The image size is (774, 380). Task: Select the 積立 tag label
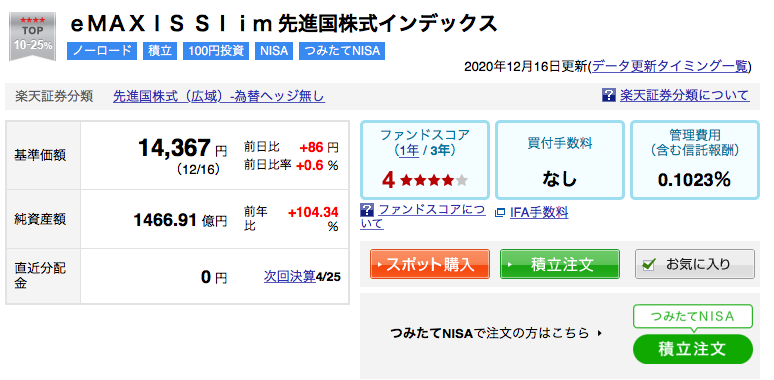pyautogui.click(x=160, y=51)
